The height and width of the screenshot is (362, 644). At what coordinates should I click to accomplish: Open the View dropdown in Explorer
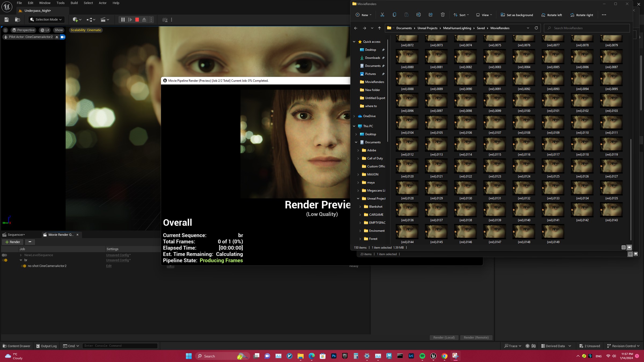click(x=484, y=15)
